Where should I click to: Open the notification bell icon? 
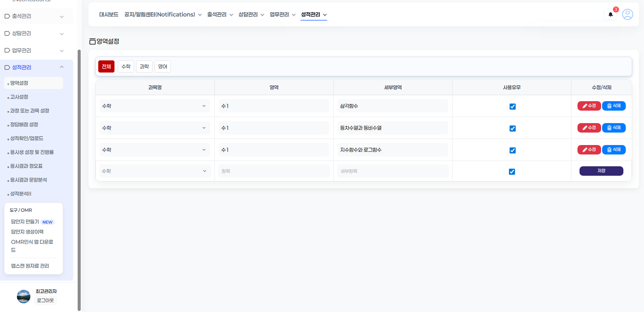tap(610, 15)
